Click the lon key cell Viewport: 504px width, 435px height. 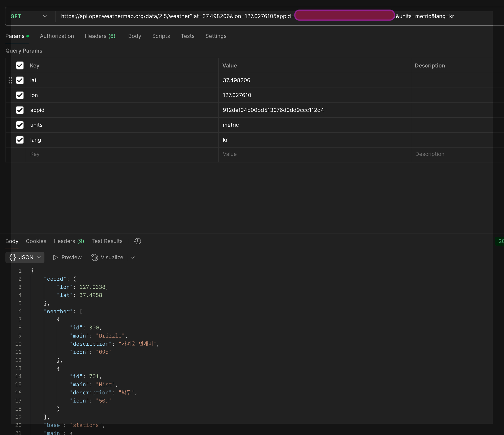122,95
